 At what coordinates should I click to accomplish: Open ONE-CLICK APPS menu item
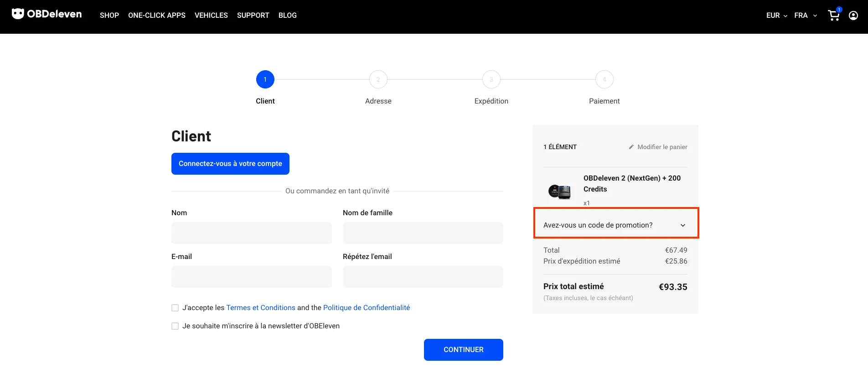point(157,16)
